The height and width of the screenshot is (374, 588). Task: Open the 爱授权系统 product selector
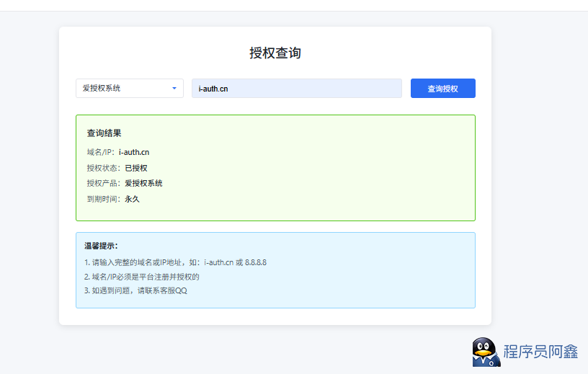122,89
